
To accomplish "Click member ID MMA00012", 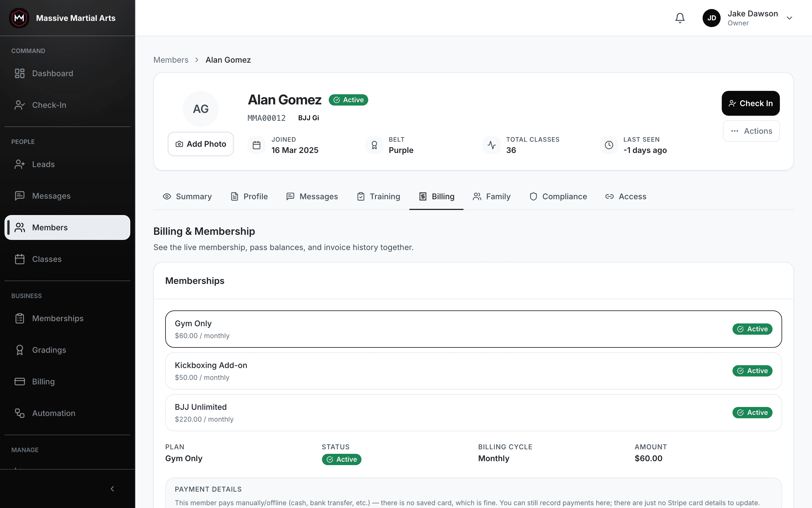I will pos(266,118).
